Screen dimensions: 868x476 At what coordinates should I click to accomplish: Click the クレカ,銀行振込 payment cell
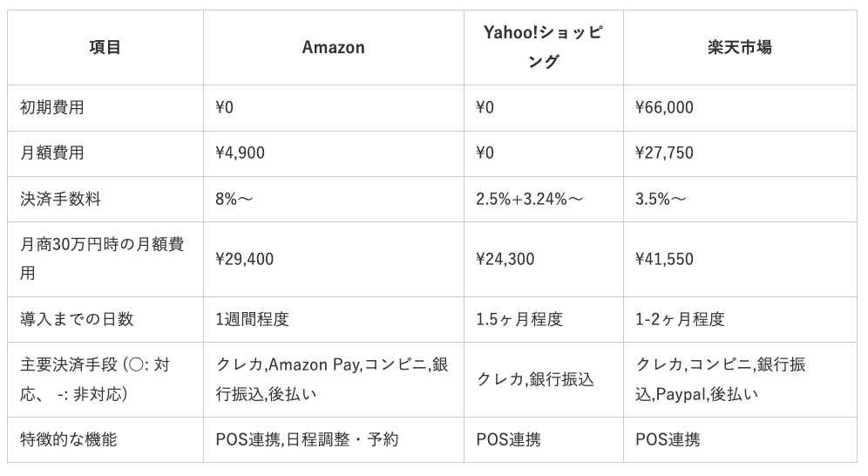click(535, 379)
